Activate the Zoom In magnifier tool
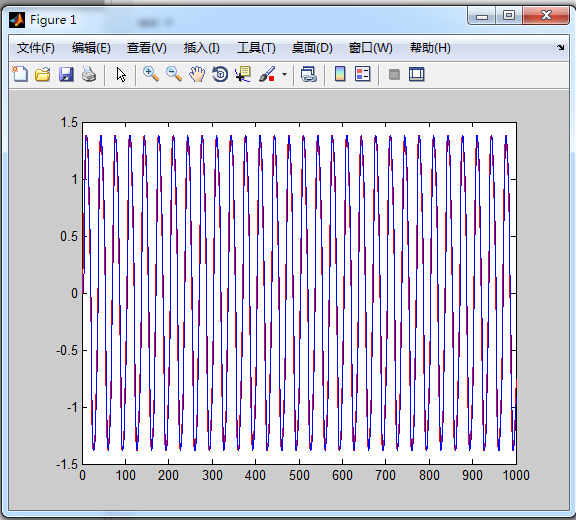 tap(151, 74)
